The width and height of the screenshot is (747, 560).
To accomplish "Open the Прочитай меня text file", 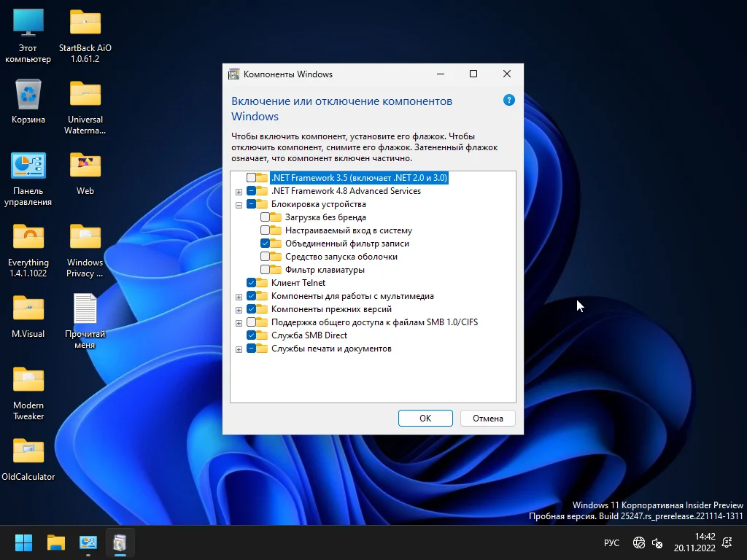I will coord(85,310).
